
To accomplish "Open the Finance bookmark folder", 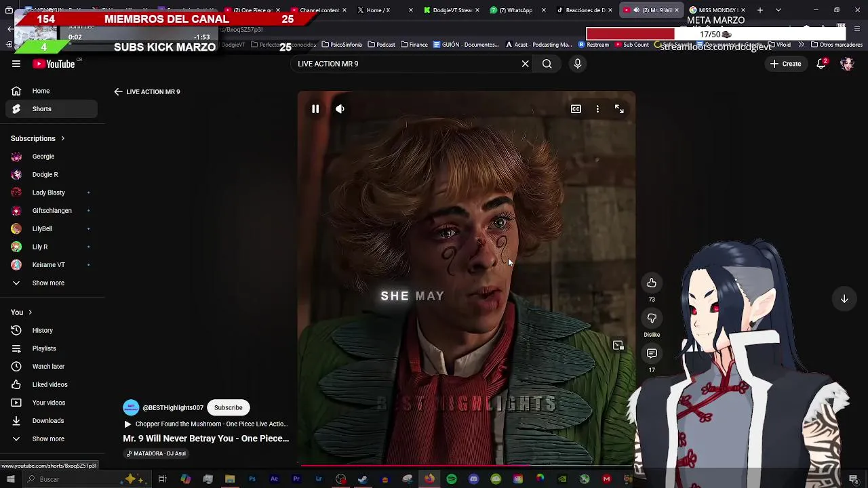I will 414,45.
